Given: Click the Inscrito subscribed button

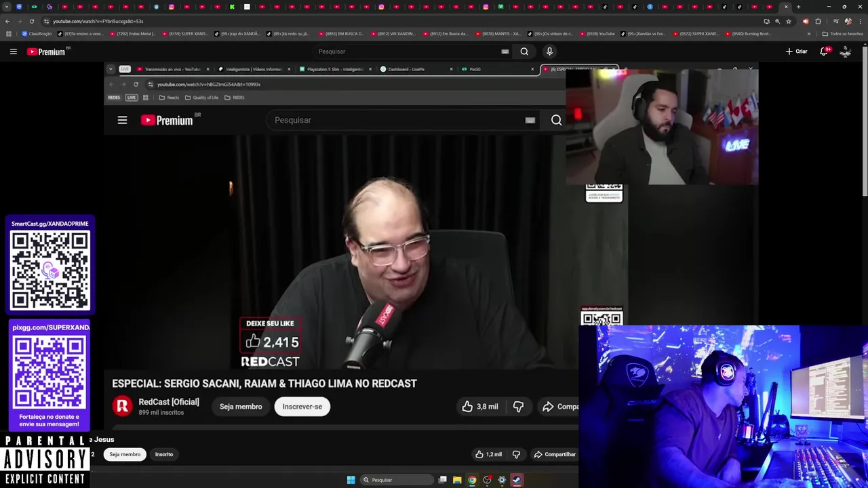Looking at the screenshot, I should [164, 454].
